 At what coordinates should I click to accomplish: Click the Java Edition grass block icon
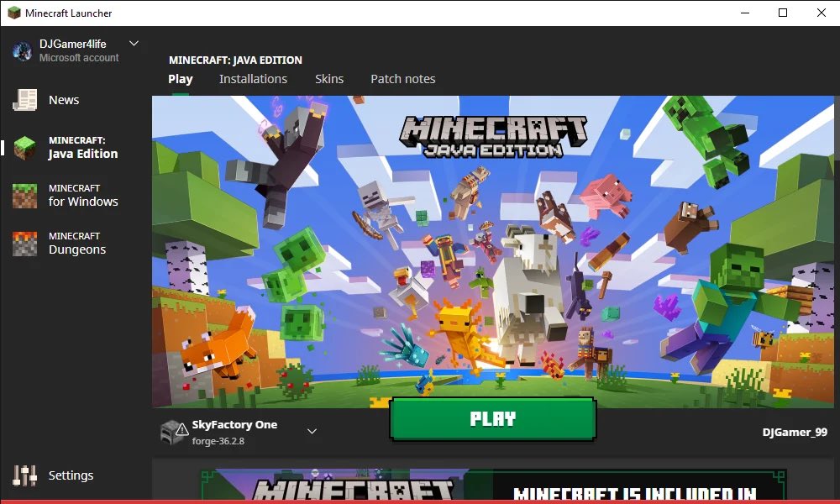pyautogui.click(x=24, y=147)
